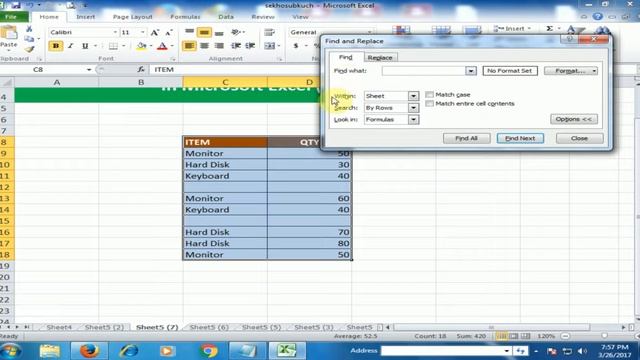Click the zoom out minus button

pyautogui.click(x=565, y=336)
